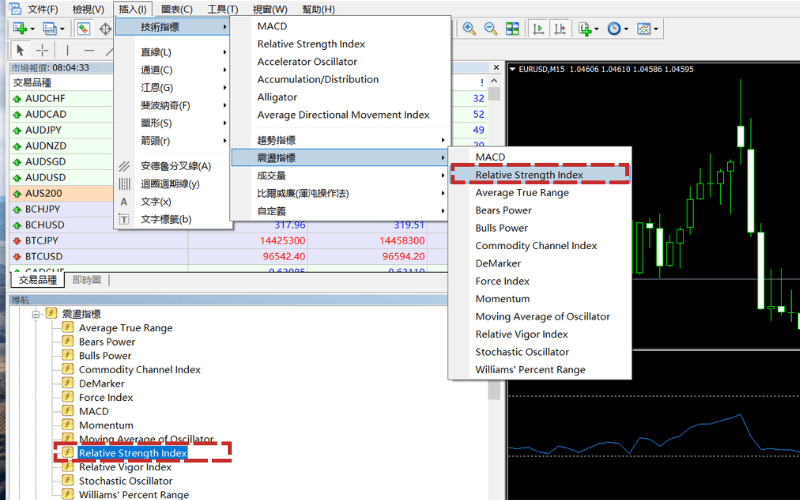Click the Bears Power indicator icon in navigator

point(68,342)
